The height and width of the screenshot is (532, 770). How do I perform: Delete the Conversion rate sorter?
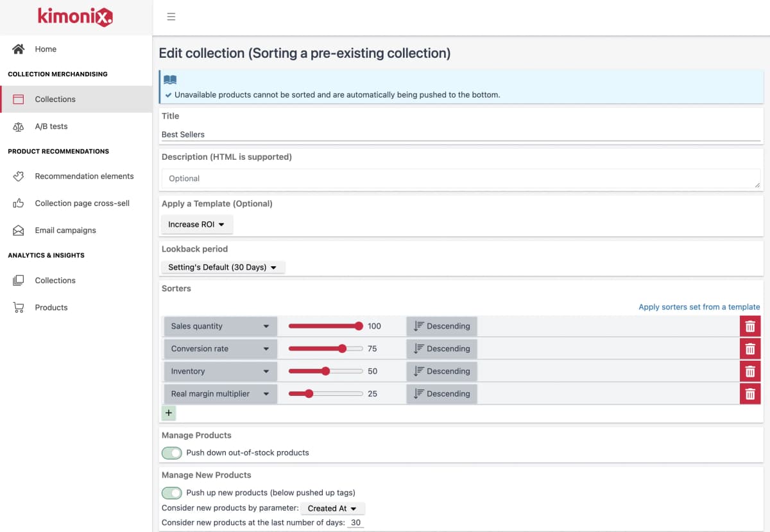[x=749, y=349]
